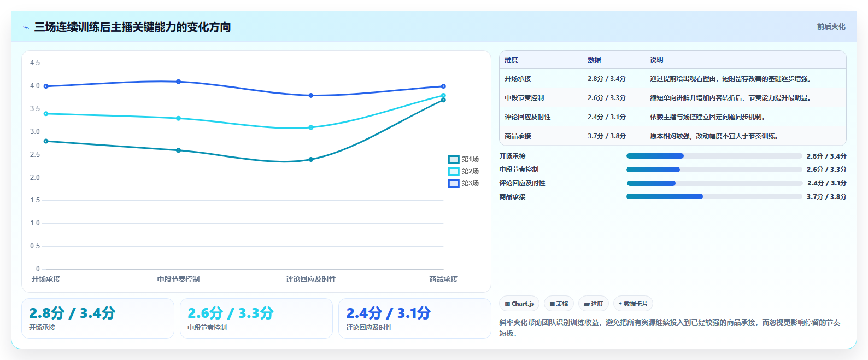Select the 商品承接 cell in the table
Viewport: 868px width, 360px height.
(518, 136)
